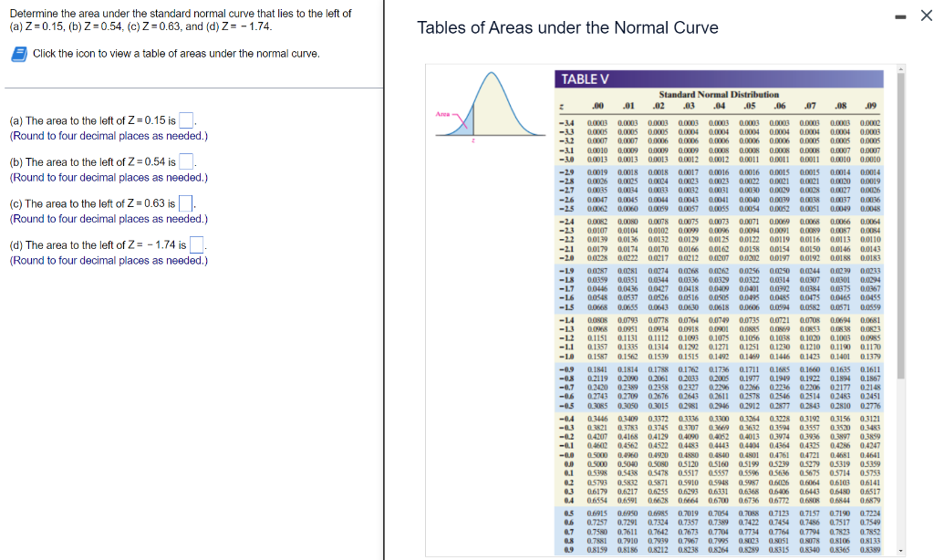Click the minimize dash on the table window
934x560 pixels.
(x=899, y=16)
